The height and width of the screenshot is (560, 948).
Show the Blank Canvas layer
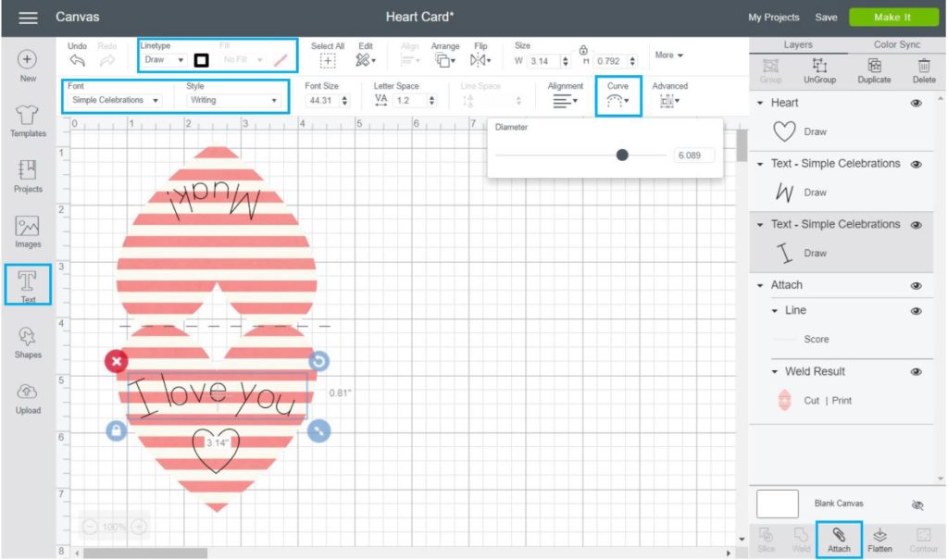click(917, 505)
